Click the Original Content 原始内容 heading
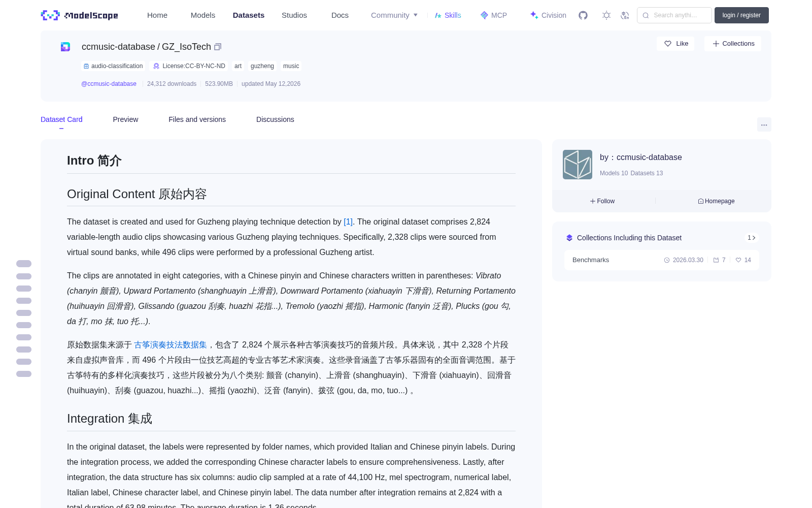 click(137, 194)
